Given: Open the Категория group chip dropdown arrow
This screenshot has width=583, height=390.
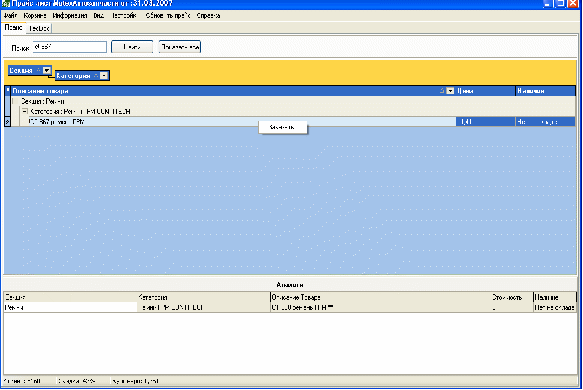Looking at the screenshot, I should (104, 75).
